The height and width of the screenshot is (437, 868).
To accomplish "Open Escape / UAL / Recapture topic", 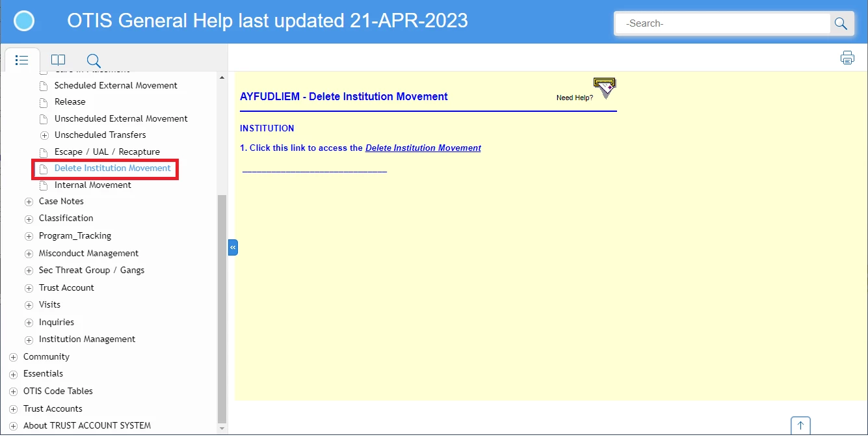I will [x=107, y=152].
